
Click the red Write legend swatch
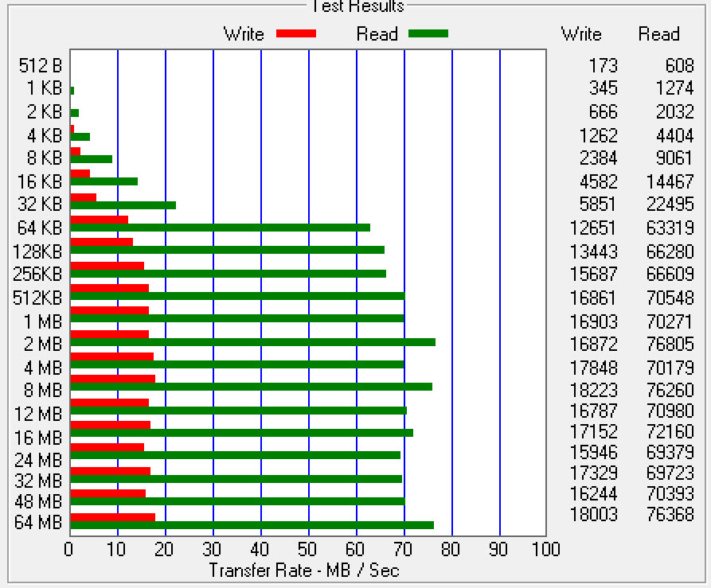(295, 33)
